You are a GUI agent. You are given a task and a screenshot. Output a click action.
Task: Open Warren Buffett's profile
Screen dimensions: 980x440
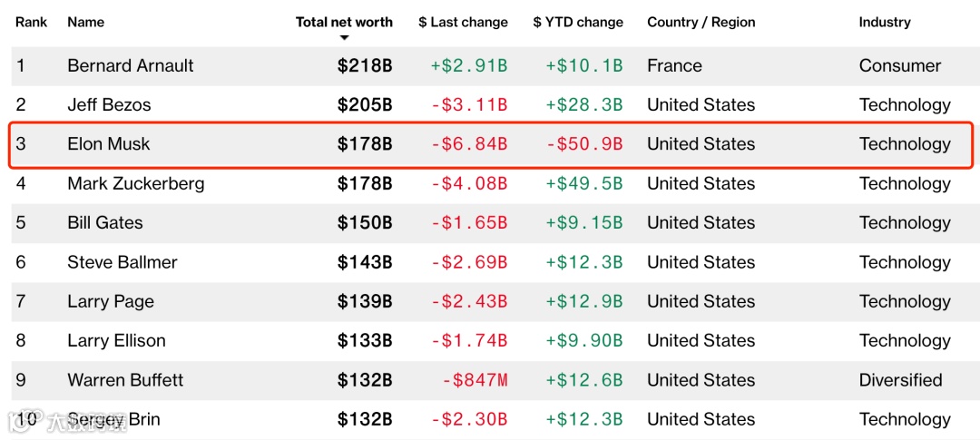click(x=125, y=380)
